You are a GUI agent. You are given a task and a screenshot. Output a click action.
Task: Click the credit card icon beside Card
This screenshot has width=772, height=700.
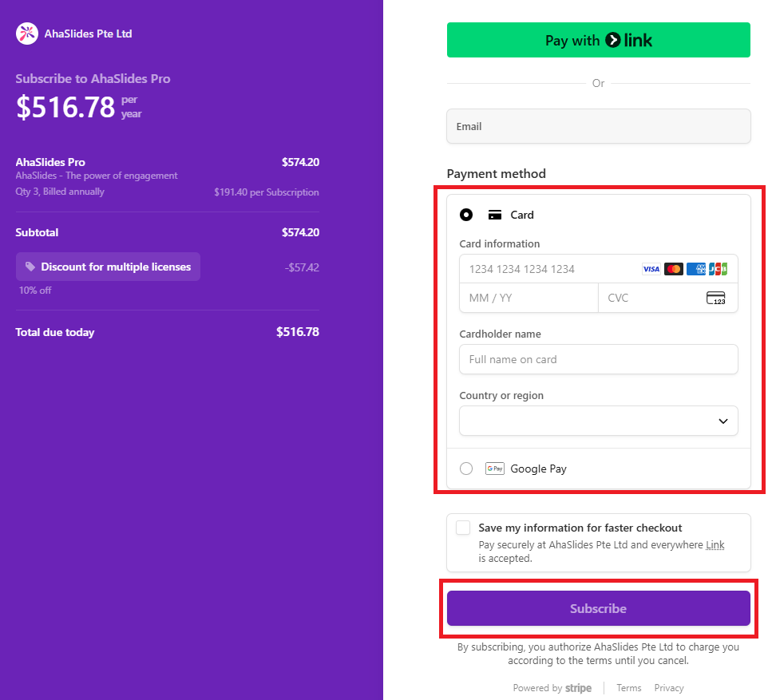click(495, 215)
